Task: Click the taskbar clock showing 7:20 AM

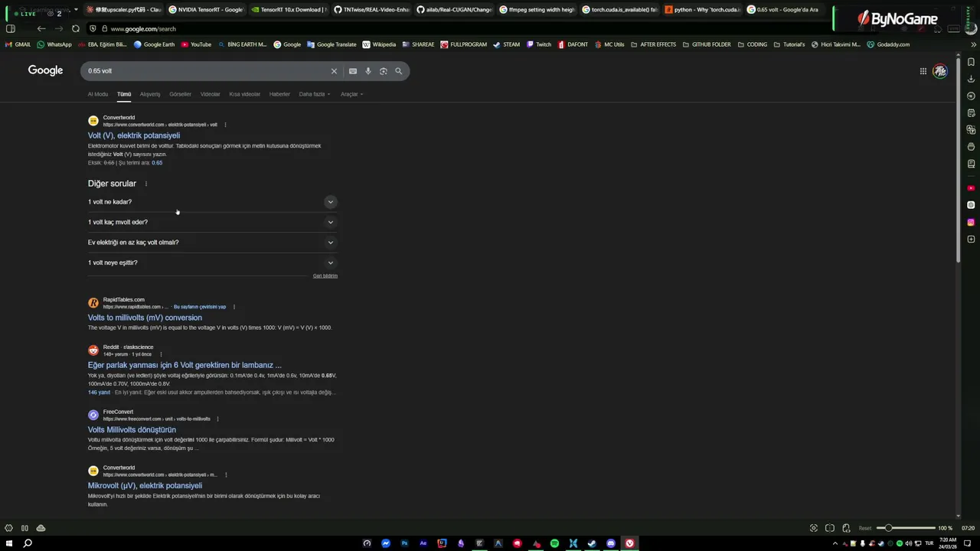Action: click(949, 543)
